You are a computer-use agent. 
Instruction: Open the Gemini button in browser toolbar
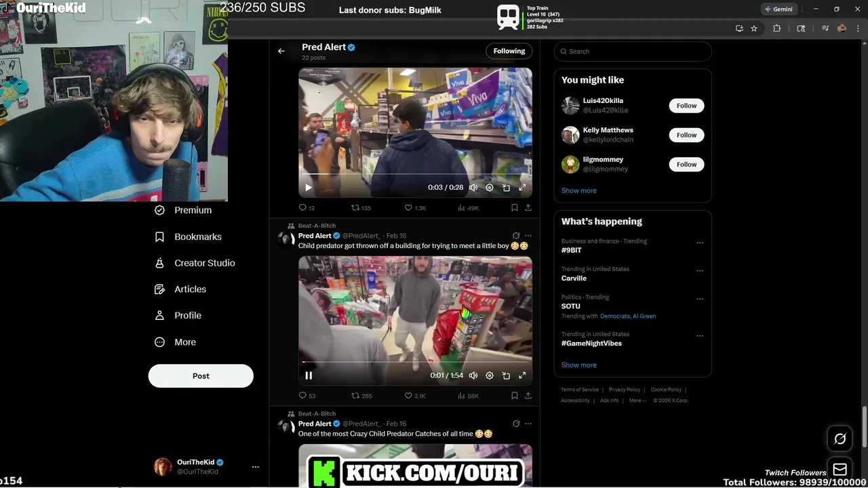[778, 9]
